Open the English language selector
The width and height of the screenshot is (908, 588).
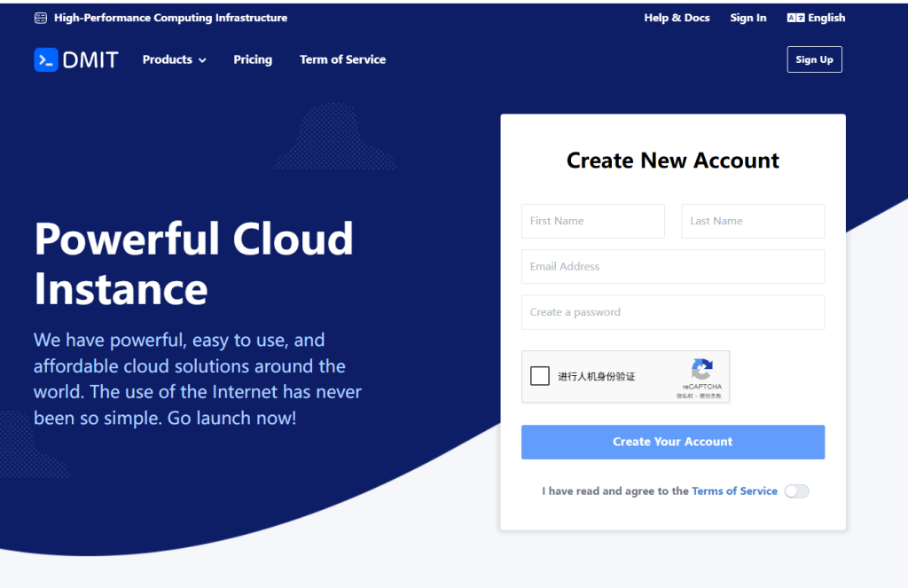[826, 18]
